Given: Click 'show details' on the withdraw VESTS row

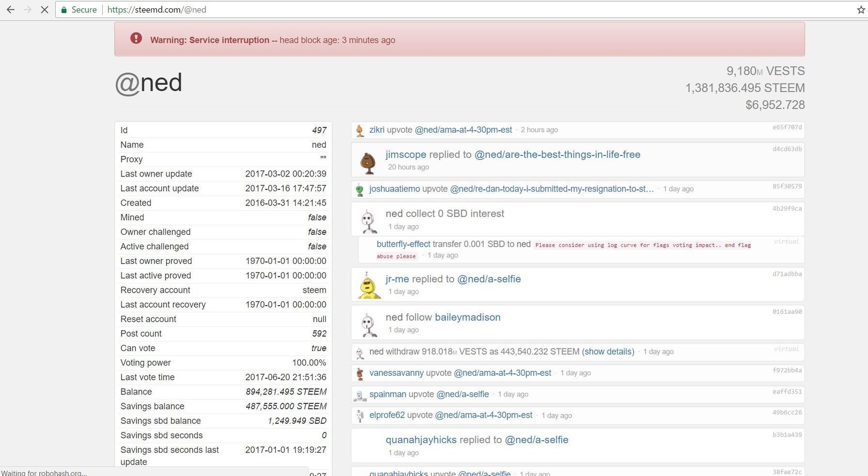Looking at the screenshot, I should click(608, 352).
